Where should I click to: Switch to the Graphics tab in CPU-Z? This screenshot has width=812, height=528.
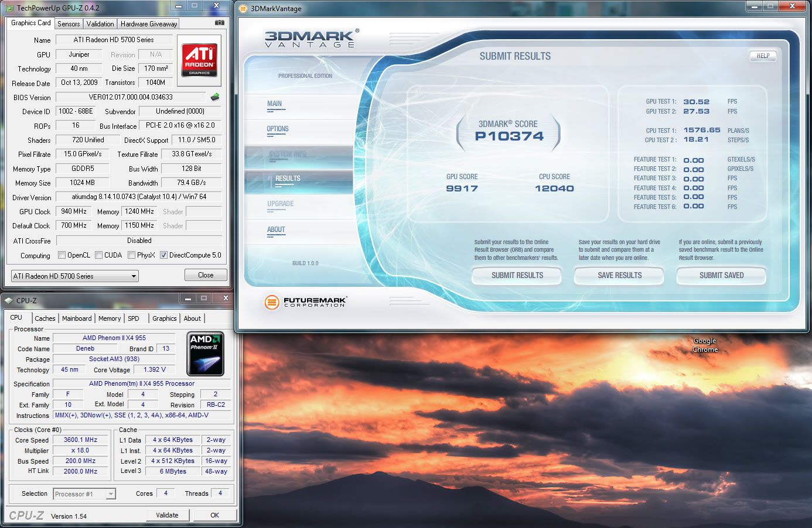(165, 318)
